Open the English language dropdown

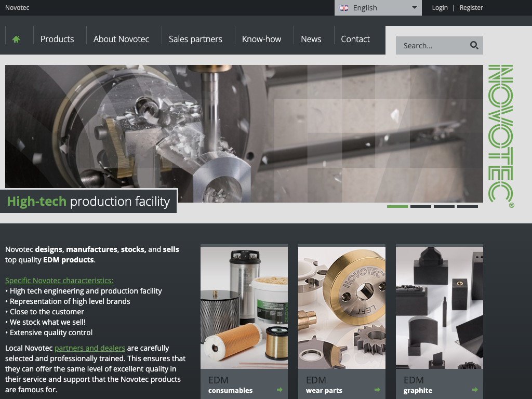[378, 8]
